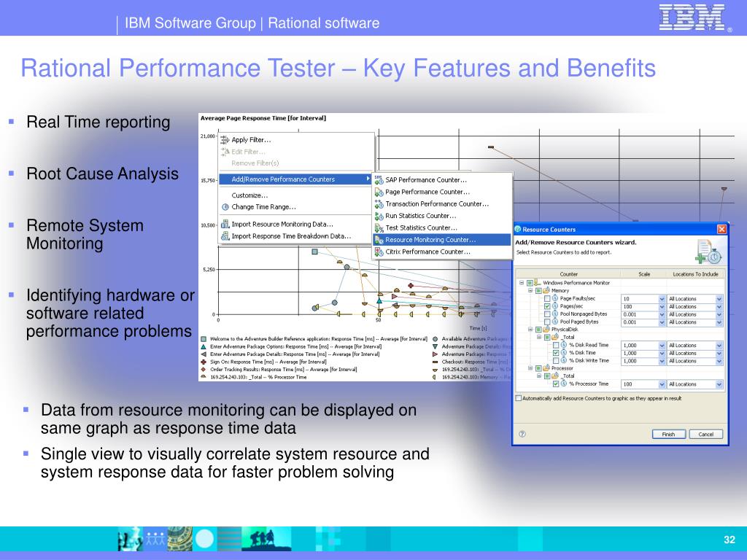Check the Page Faults/sec checkbox
The width and height of the screenshot is (747, 560).
pos(547,298)
